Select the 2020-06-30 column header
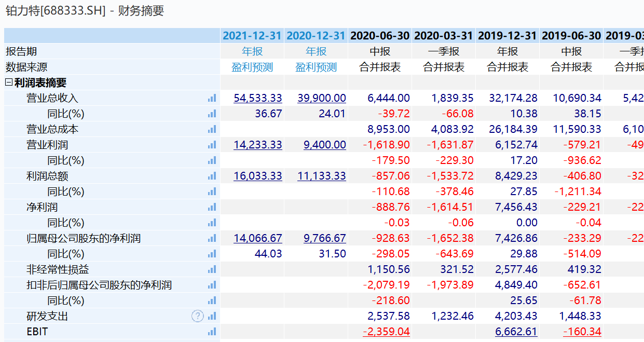Viewport: 644px width, 342px height. (380, 36)
